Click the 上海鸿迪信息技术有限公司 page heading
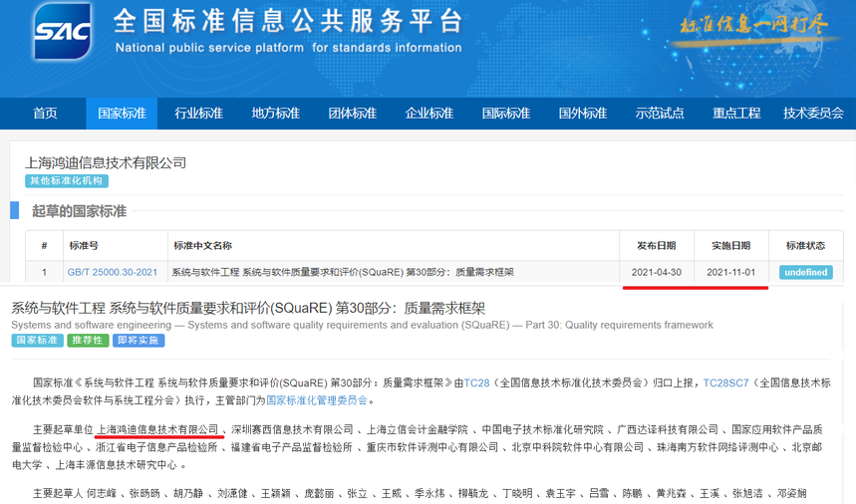The image size is (856, 504). click(106, 162)
